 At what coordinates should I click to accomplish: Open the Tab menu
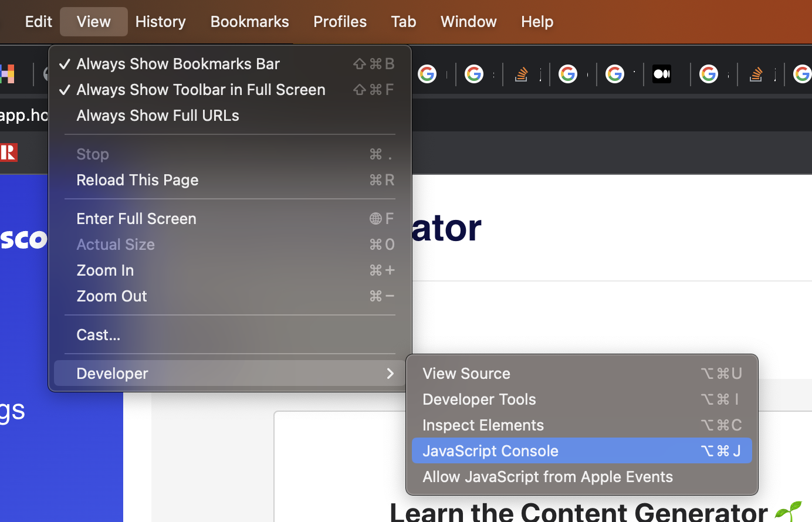click(404, 22)
